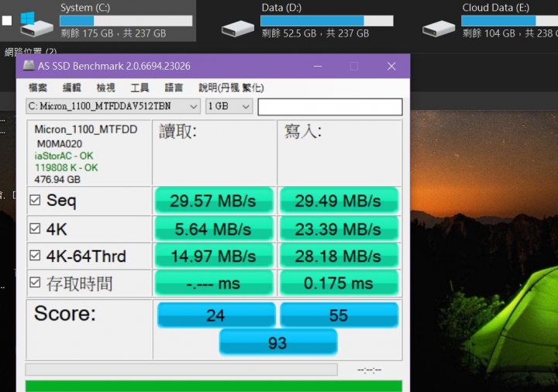Close the AS SSD Benchmark window
The width and height of the screenshot is (558, 392).
pyautogui.click(x=391, y=66)
